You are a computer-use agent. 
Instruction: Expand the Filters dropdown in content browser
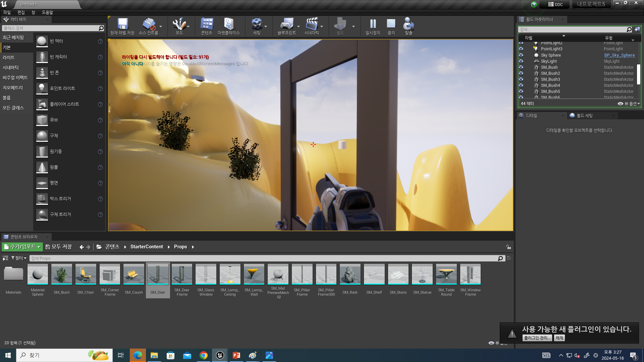tap(19, 258)
